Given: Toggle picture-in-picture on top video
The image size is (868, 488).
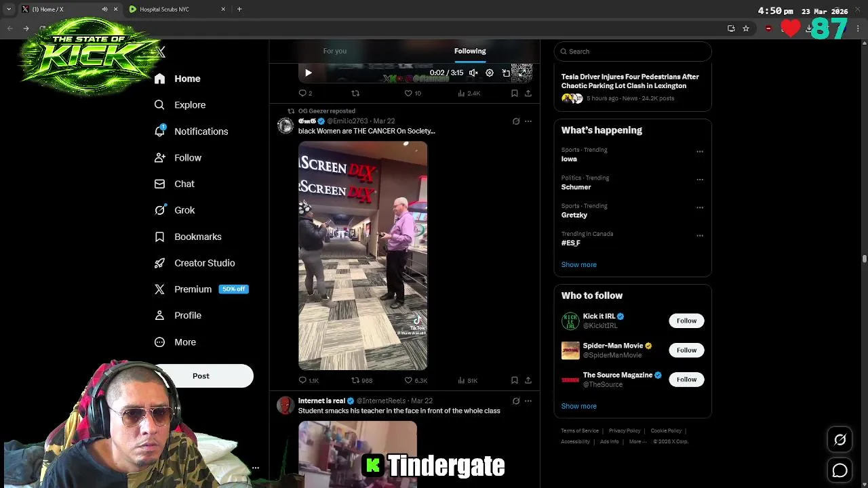Looking at the screenshot, I should click(x=506, y=73).
